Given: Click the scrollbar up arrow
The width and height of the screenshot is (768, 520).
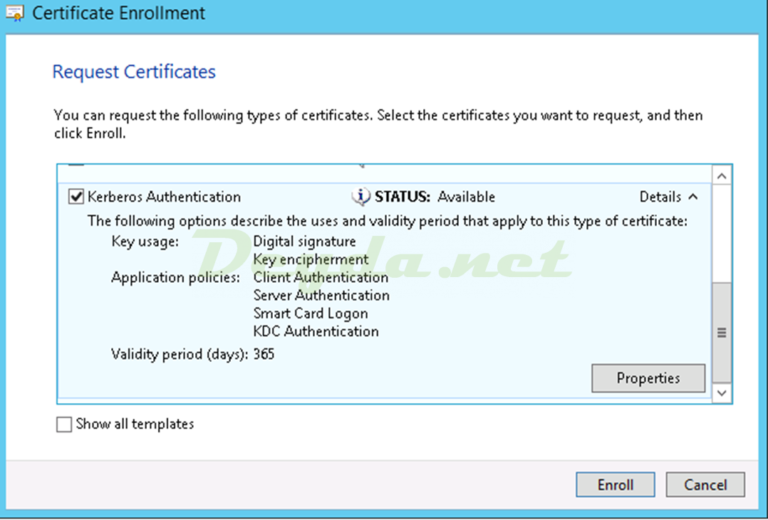Looking at the screenshot, I should coord(722,176).
